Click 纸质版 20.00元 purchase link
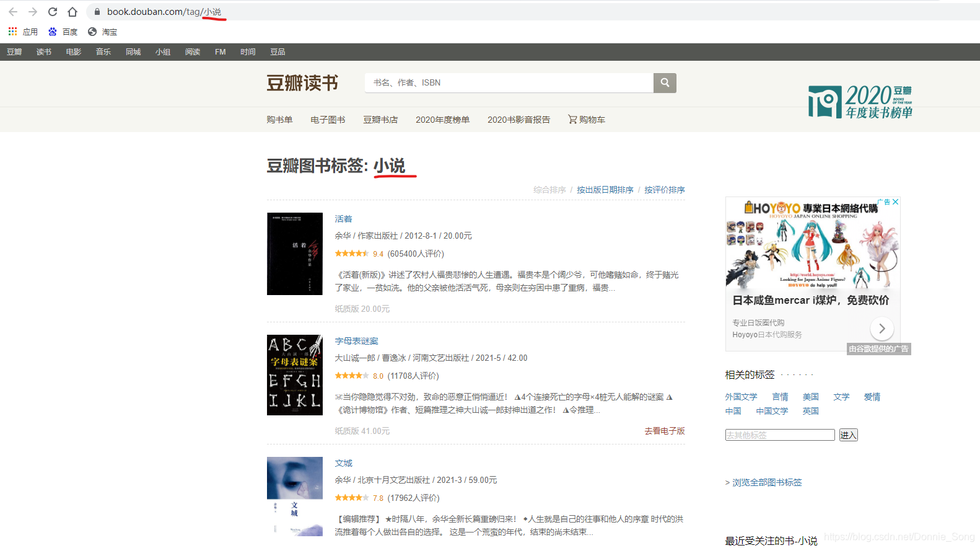This screenshot has height=548, width=980. click(362, 309)
